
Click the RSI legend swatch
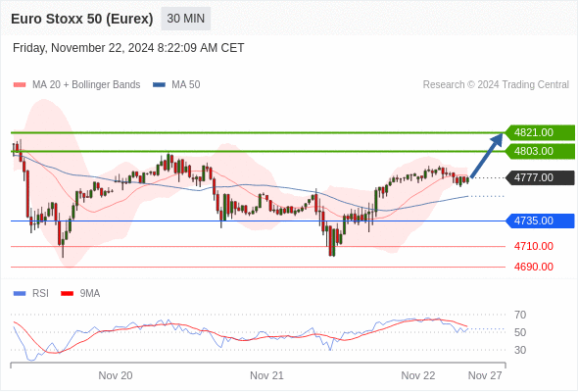coord(20,294)
